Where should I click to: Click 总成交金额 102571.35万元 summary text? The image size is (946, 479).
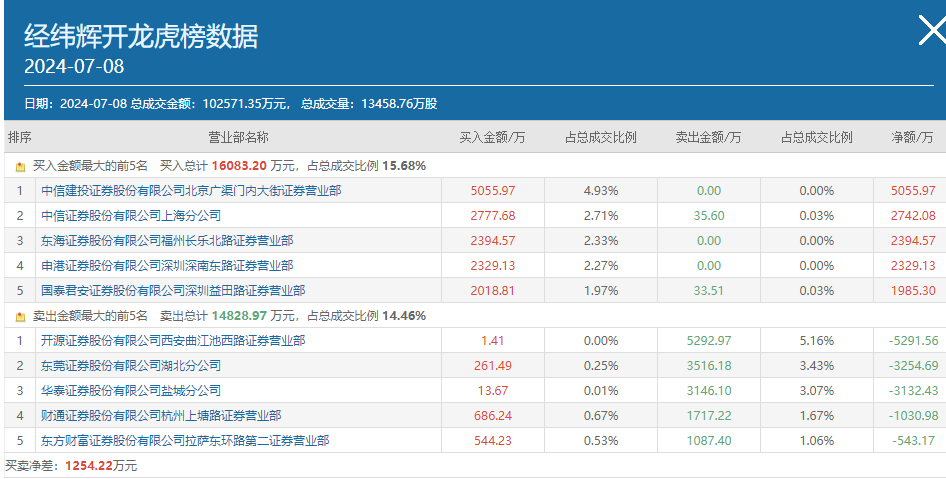[209, 104]
